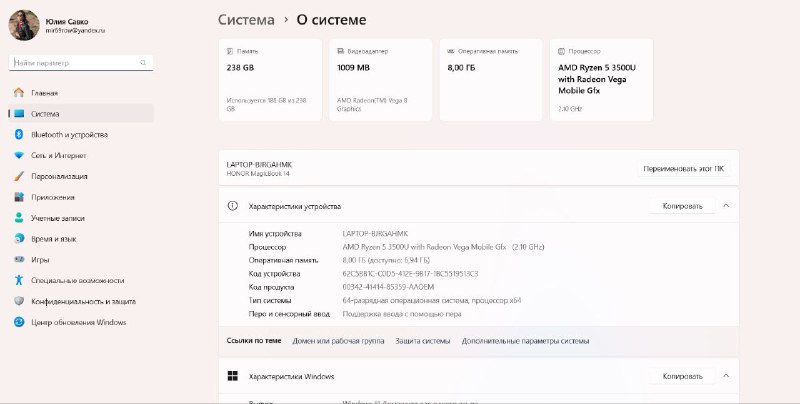Open the Конфиденциальность и защита shield icon

[x=19, y=301]
